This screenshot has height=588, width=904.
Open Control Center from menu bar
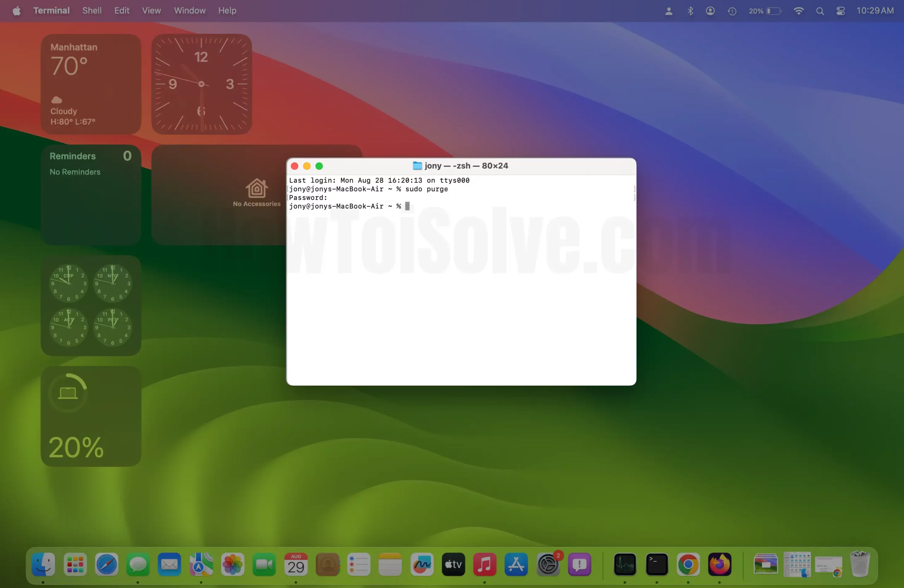(x=840, y=11)
